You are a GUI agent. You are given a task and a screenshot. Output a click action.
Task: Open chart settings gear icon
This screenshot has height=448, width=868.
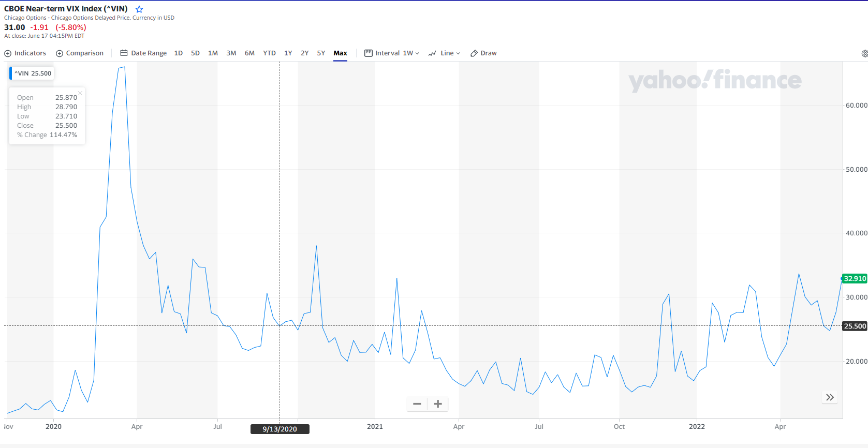pyautogui.click(x=864, y=53)
